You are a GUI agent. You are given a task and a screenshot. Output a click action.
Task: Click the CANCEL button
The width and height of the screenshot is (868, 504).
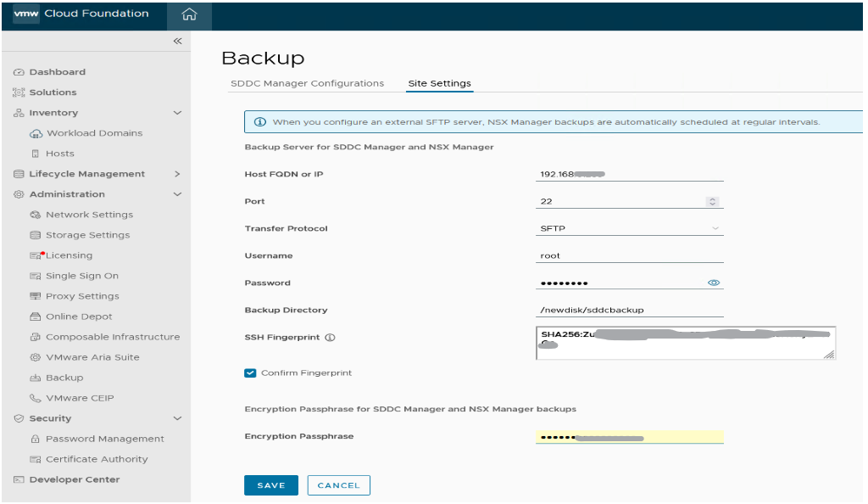338,485
